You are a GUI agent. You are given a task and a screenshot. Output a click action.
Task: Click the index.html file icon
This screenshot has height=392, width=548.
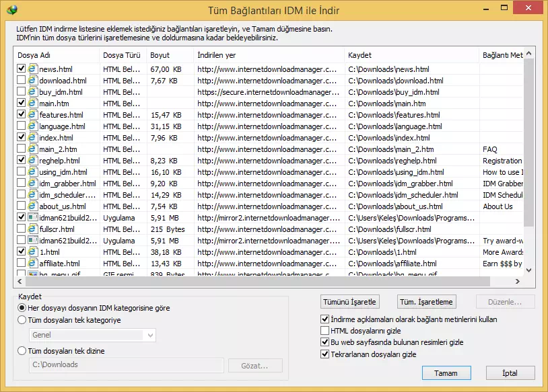tap(32, 138)
